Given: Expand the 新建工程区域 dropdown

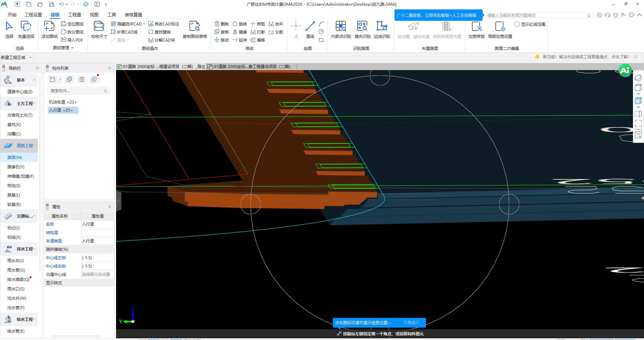Looking at the screenshot, I should point(31,57).
